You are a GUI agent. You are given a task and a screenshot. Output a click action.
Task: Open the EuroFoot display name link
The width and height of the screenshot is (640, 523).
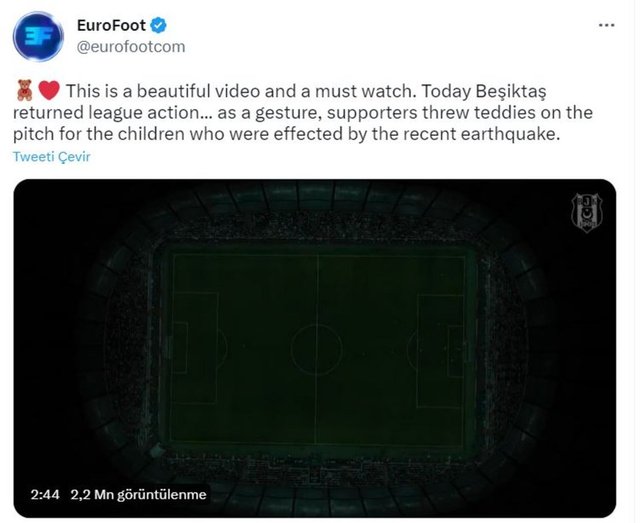(109, 25)
